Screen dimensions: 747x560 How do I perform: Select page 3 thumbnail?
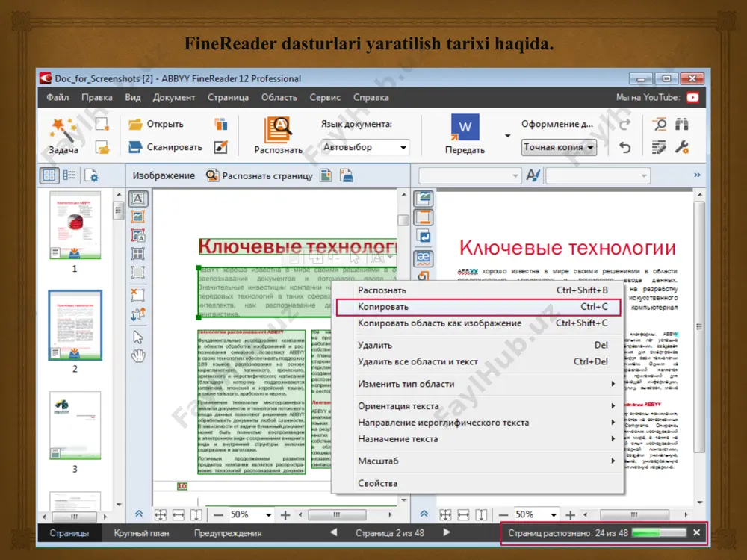pos(75,426)
